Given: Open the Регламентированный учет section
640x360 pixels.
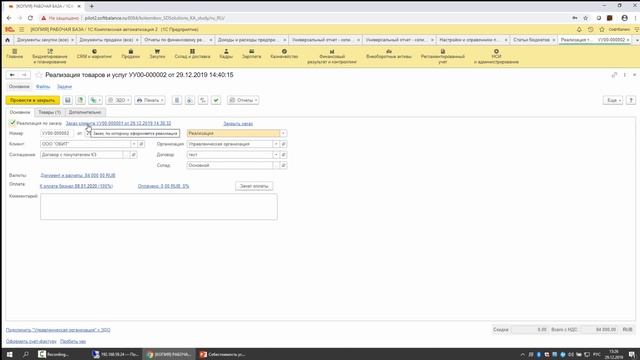Looking at the screenshot, I should tap(443, 56).
